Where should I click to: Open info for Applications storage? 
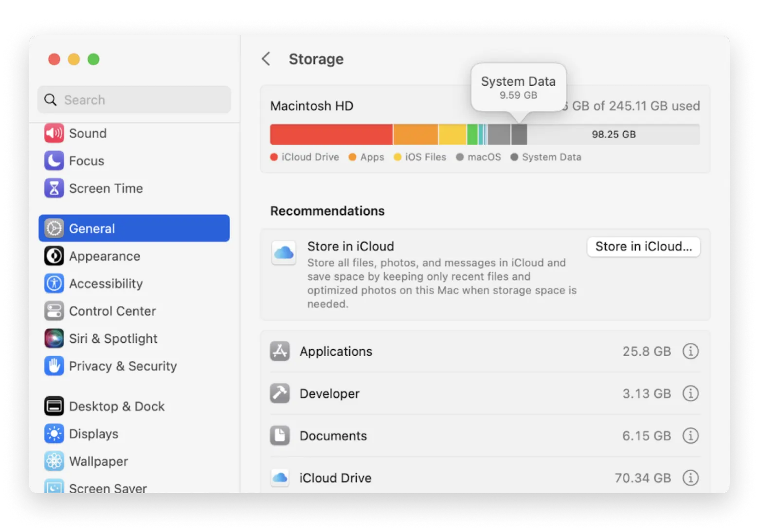pos(690,351)
